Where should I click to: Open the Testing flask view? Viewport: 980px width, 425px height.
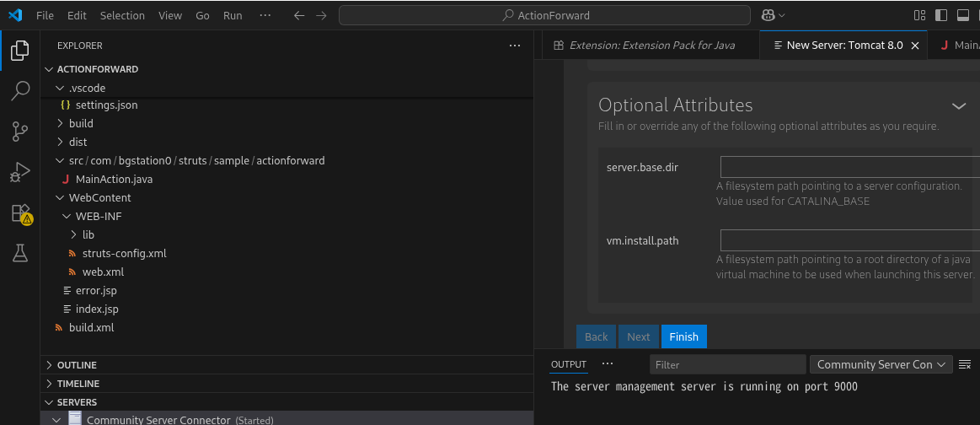tap(20, 253)
